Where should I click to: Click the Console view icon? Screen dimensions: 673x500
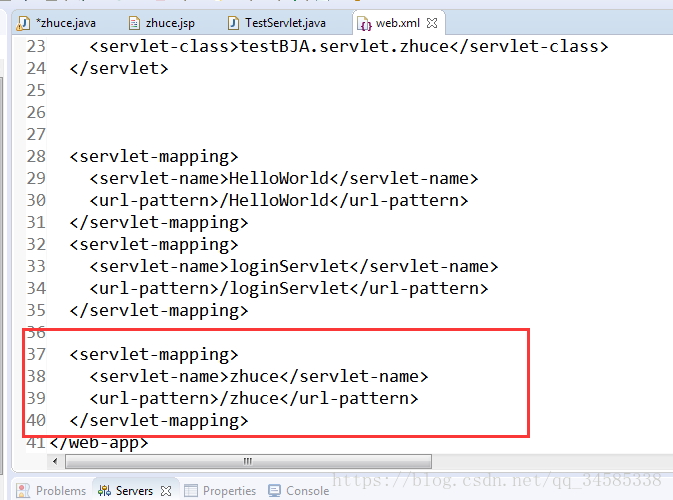pos(275,491)
